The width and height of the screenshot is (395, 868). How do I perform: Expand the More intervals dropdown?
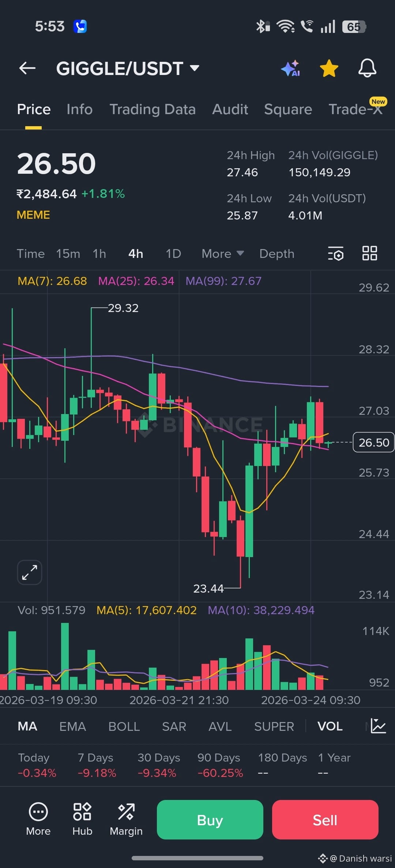coord(223,253)
